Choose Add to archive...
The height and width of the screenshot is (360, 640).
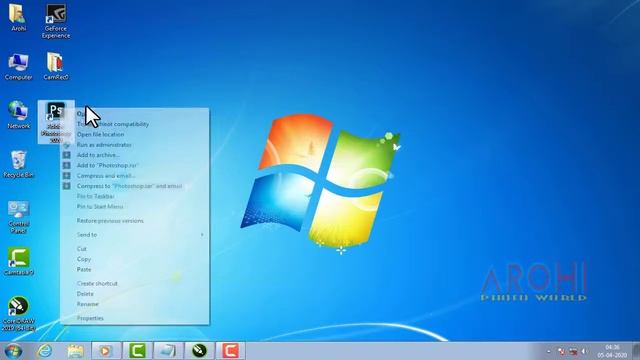tap(135, 155)
